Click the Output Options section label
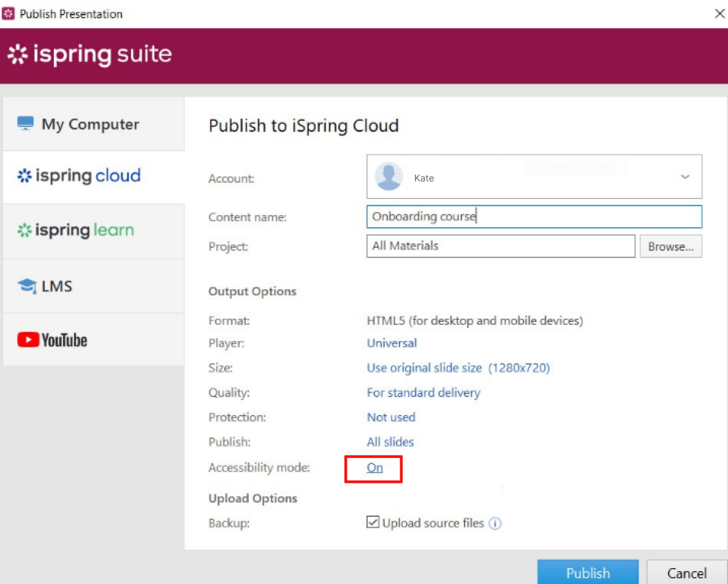The width and height of the screenshot is (728, 584). tap(252, 292)
